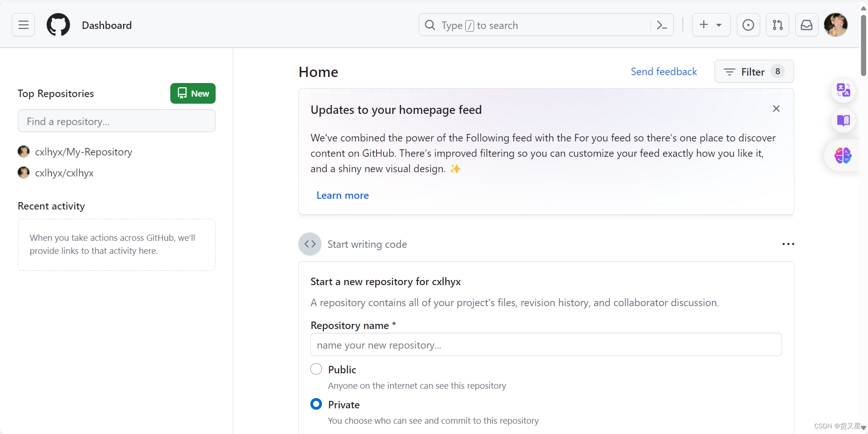Image resolution: width=868 pixels, height=434 pixels.
Task: Click 'Updates to your homepage feed' heading
Action: [x=396, y=110]
